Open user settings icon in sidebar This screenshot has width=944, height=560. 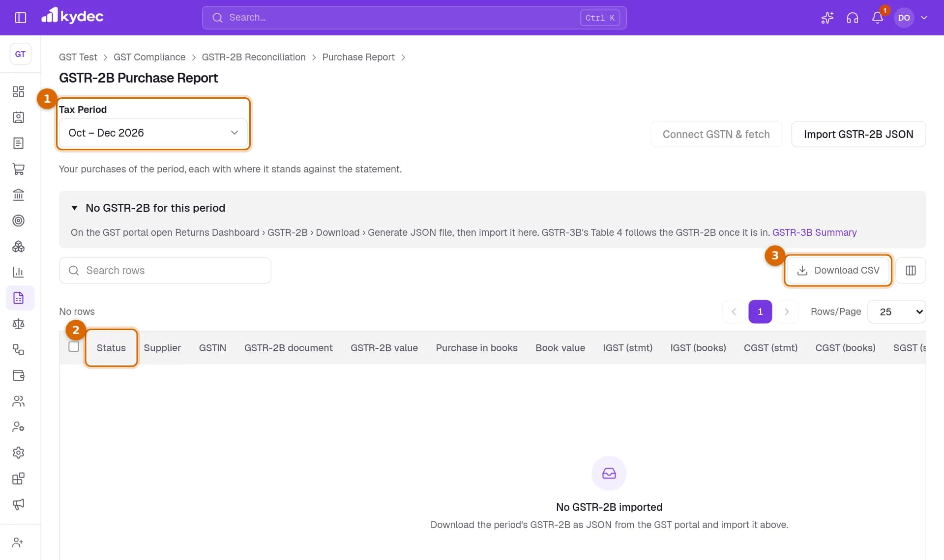click(18, 427)
